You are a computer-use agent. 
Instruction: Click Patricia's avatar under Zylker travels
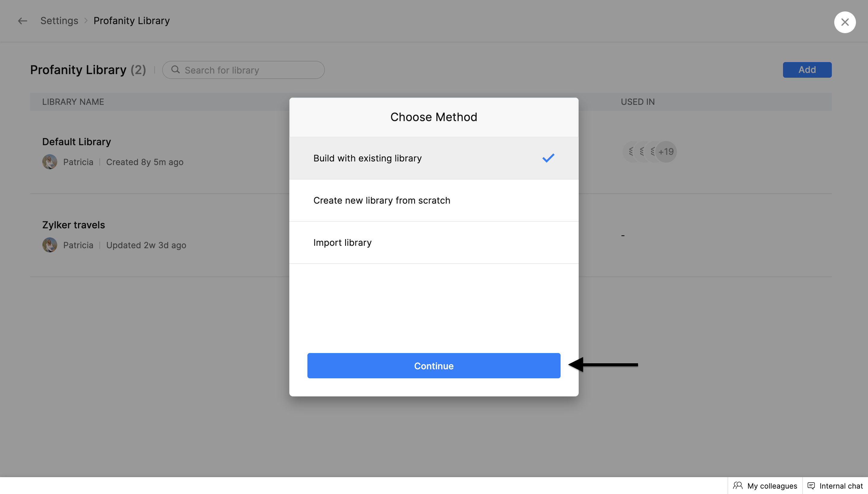(49, 245)
